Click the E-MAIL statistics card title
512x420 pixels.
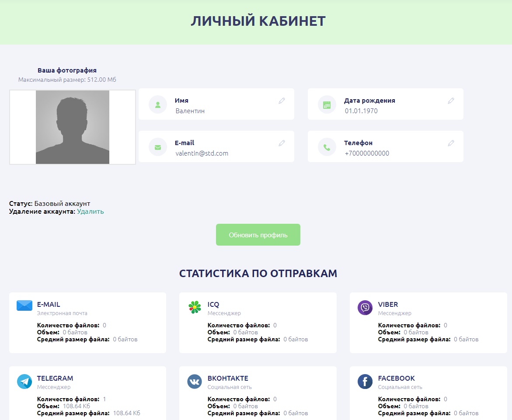pyautogui.click(x=49, y=305)
